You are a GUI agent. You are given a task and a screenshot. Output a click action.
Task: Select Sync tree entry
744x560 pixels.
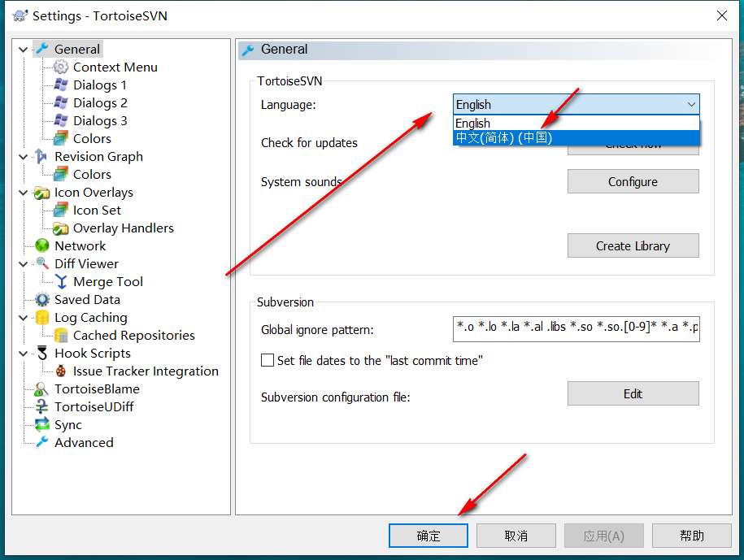(67, 425)
